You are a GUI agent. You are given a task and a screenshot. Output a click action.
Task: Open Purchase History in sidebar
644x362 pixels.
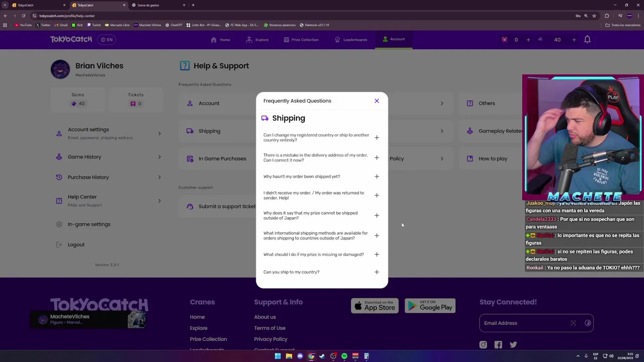tap(108, 177)
